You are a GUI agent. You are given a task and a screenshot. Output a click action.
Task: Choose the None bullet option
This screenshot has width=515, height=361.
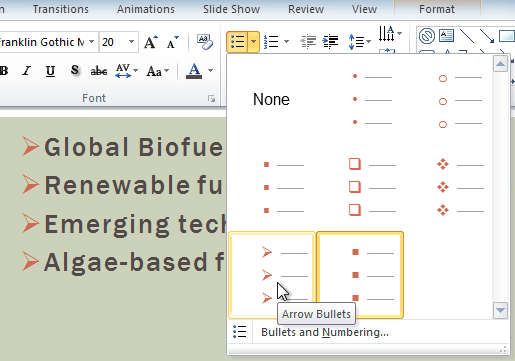coord(271,99)
